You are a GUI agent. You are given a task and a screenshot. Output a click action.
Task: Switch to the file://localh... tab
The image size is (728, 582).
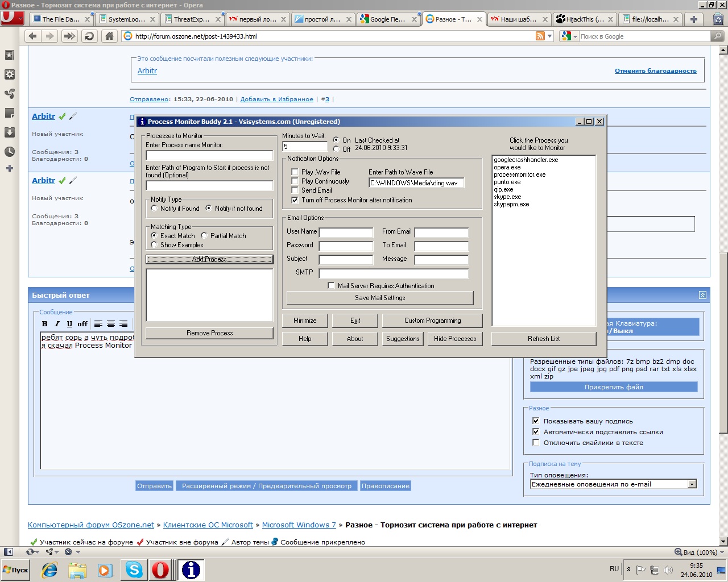pos(650,19)
